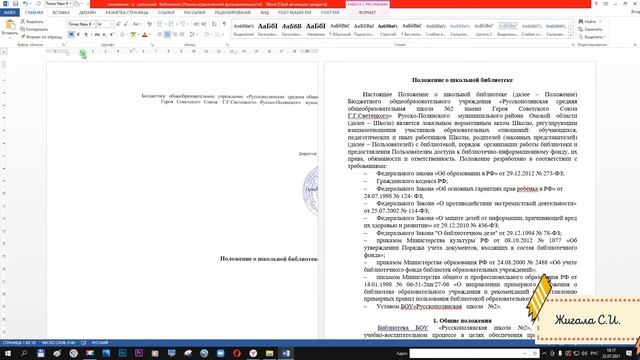Toggle Strikethrough formatting
The height and width of the screenshot is (360, 640).
tap(97, 35)
